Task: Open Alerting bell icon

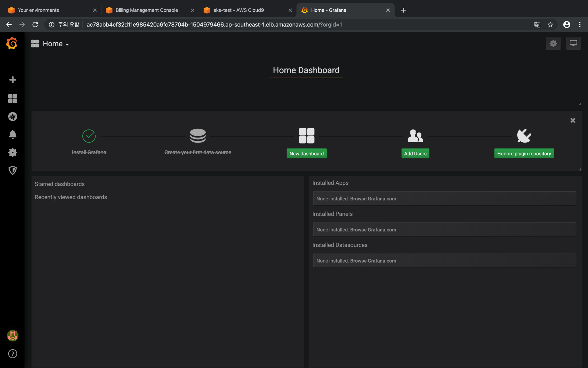Action: tap(12, 135)
